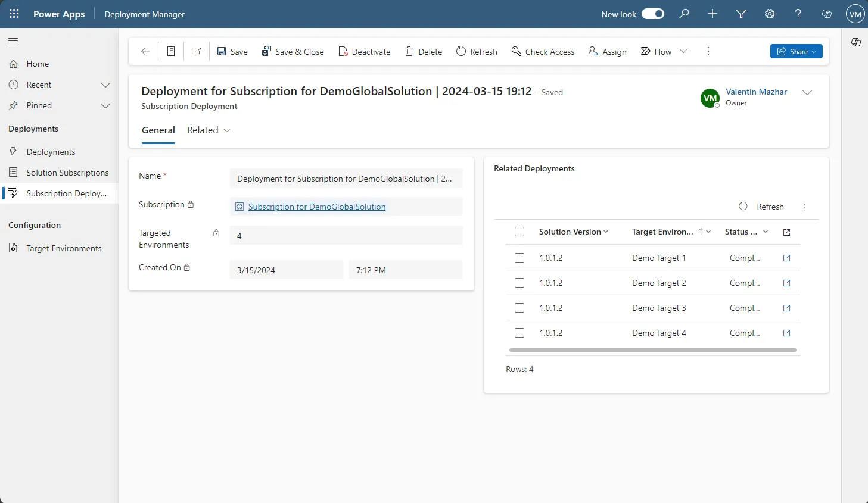
Task: Click the horizontal scrollbar in grid
Action: [653, 350]
